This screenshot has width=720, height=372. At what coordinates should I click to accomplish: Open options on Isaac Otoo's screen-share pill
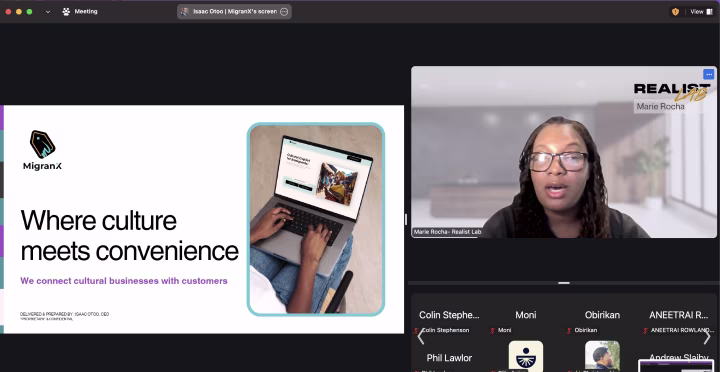click(284, 11)
